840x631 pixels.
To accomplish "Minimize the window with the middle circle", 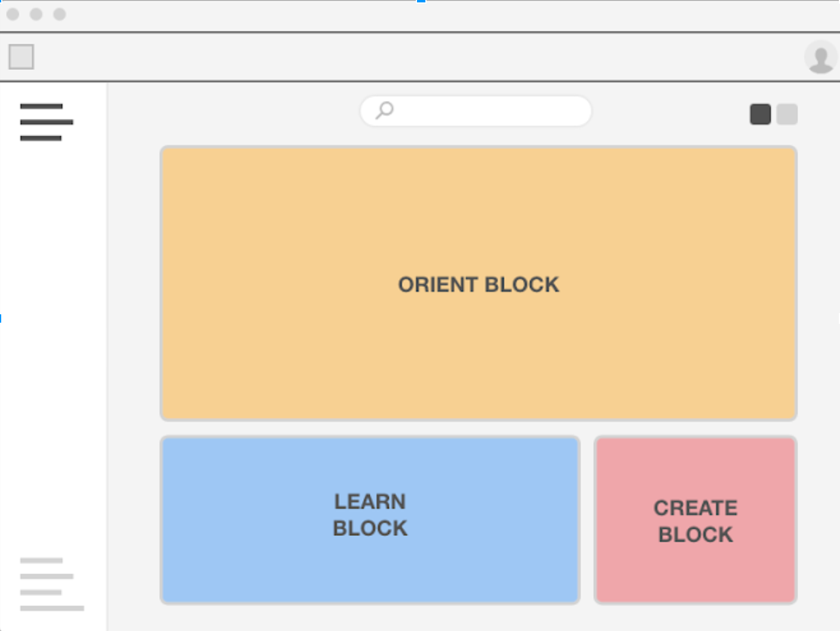I will pos(36,14).
